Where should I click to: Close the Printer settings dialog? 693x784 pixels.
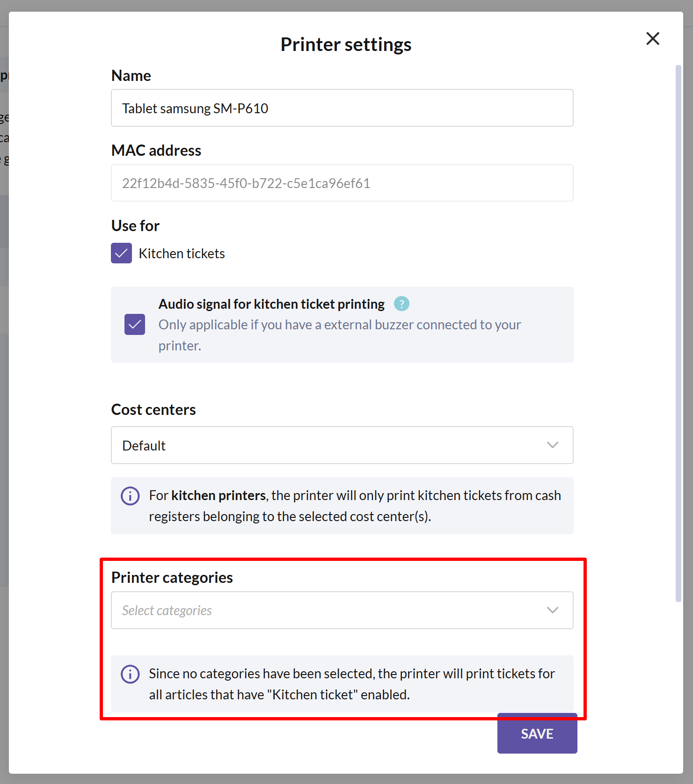click(x=652, y=38)
